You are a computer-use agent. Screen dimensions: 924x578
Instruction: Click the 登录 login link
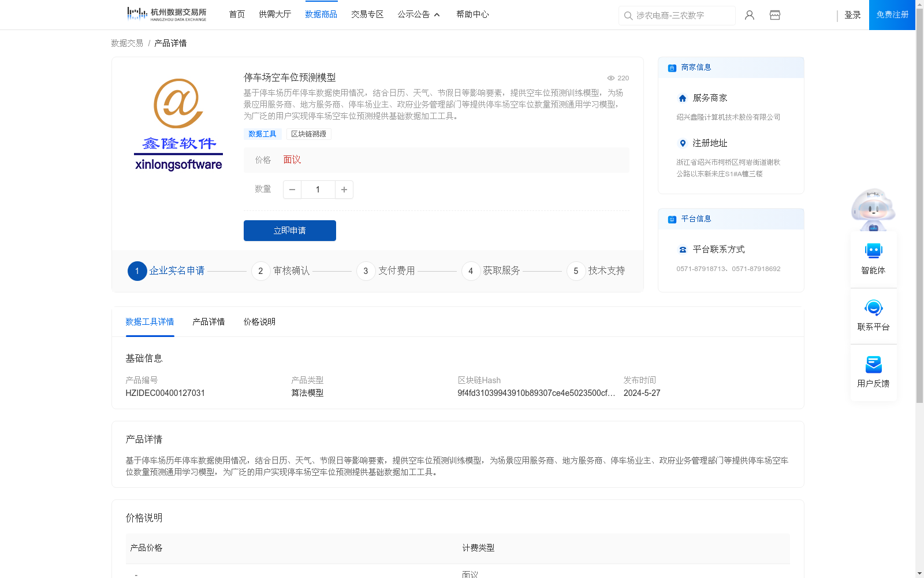click(x=852, y=15)
